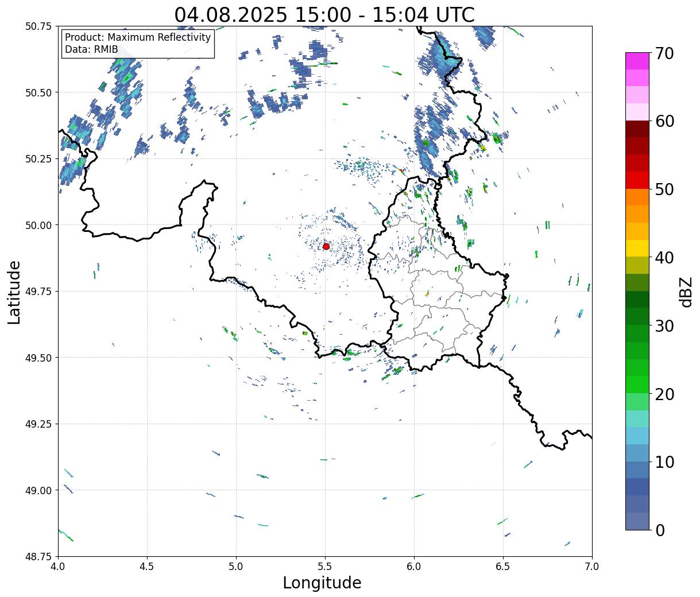Screen dimensions: 700x597
Task: Click the 20 colorbar tick label
Action: (x=664, y=394)
